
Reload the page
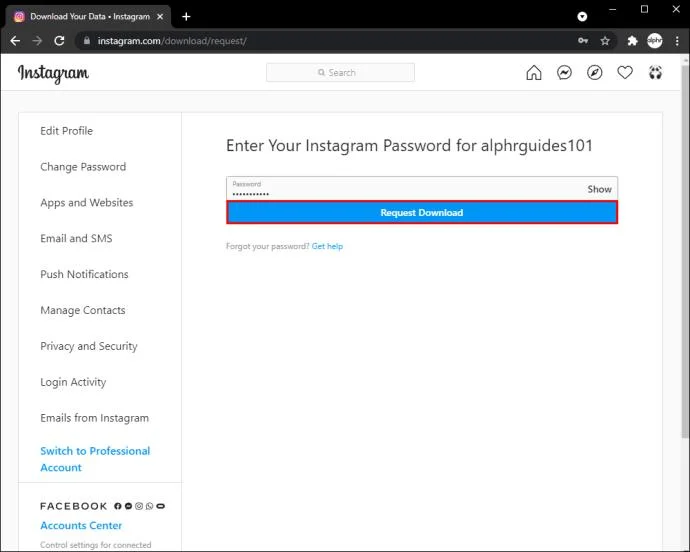pos(59,41)
